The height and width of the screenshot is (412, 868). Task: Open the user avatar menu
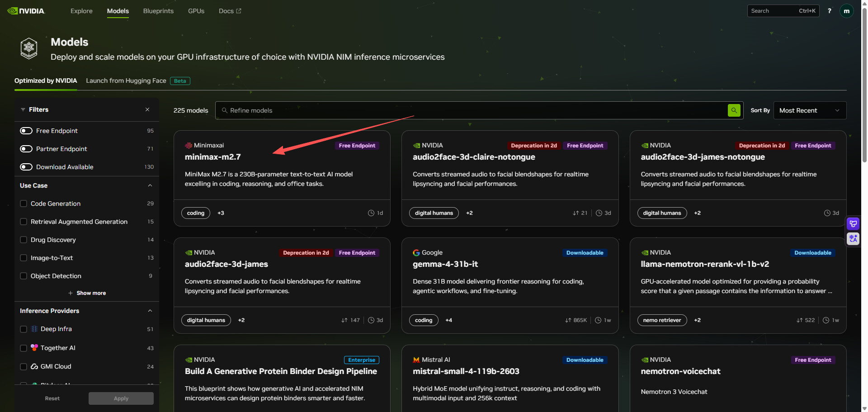point(846,11)
